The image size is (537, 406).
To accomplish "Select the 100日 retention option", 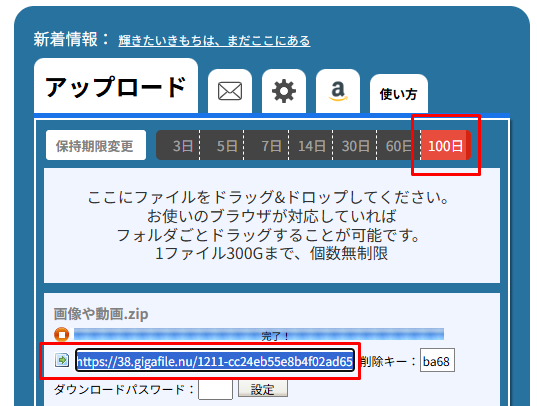I will point(446,145).
